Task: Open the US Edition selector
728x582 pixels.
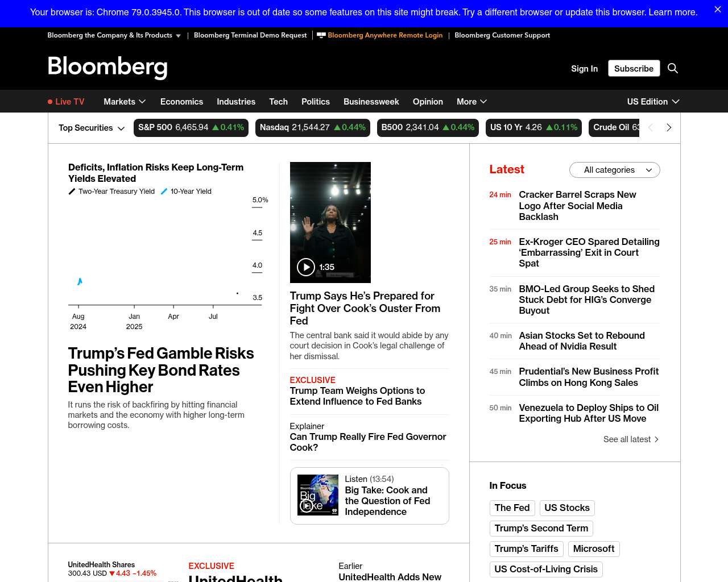Action: click(653, 102)
